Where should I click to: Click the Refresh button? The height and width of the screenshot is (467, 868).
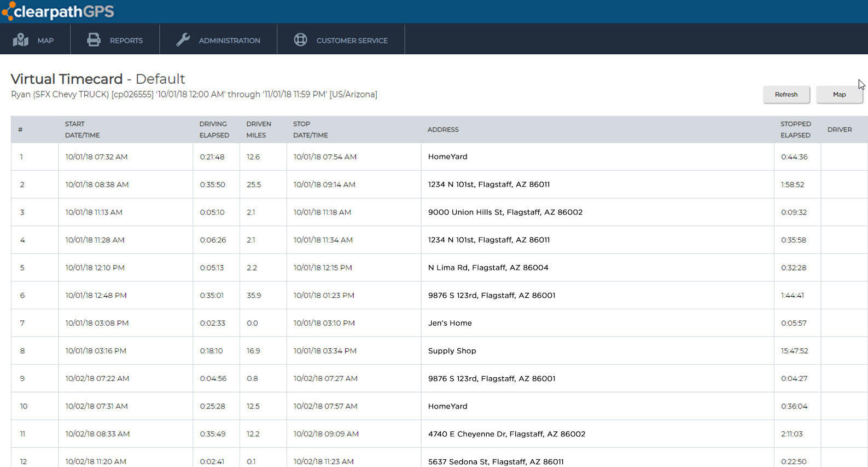tap(786, 95)
